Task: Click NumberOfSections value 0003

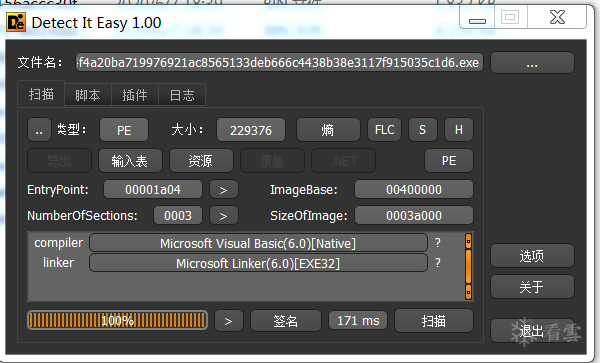Action: [x=178, y=216]
